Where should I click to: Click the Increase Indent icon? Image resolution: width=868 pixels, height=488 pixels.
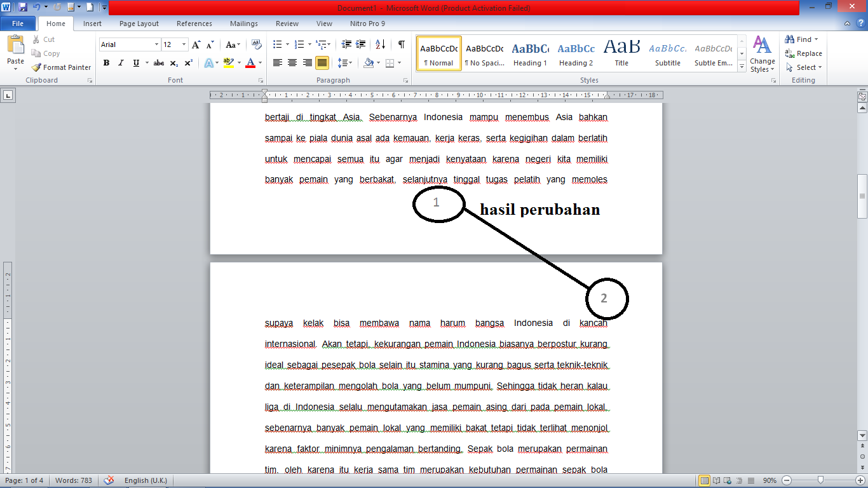[x=361, y=44]
